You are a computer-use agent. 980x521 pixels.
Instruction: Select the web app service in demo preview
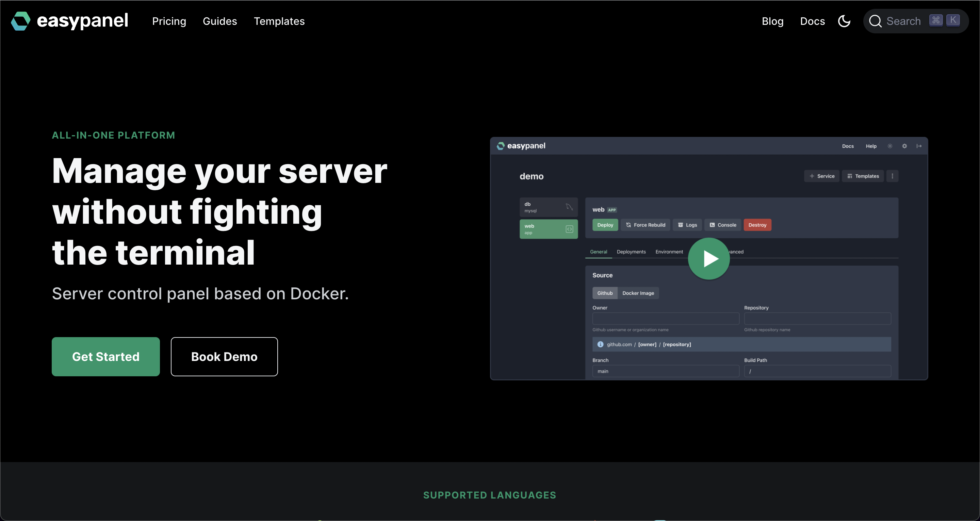549,229
